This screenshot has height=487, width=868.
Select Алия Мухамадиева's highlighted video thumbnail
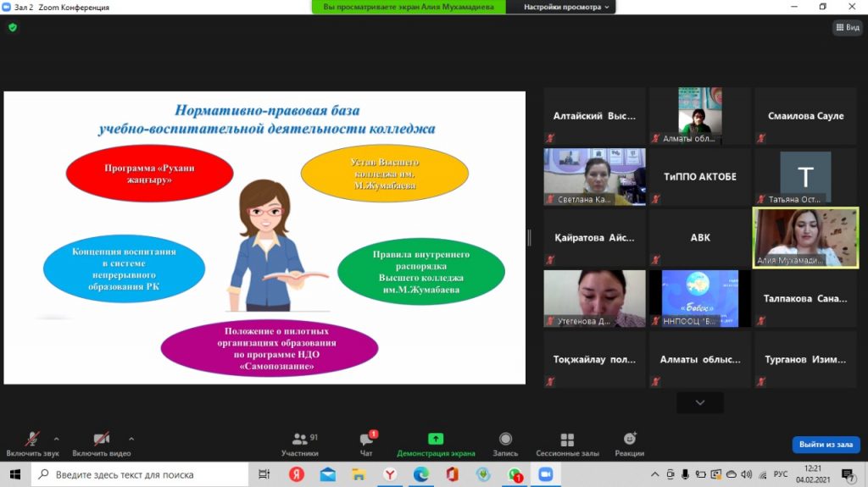806,237
